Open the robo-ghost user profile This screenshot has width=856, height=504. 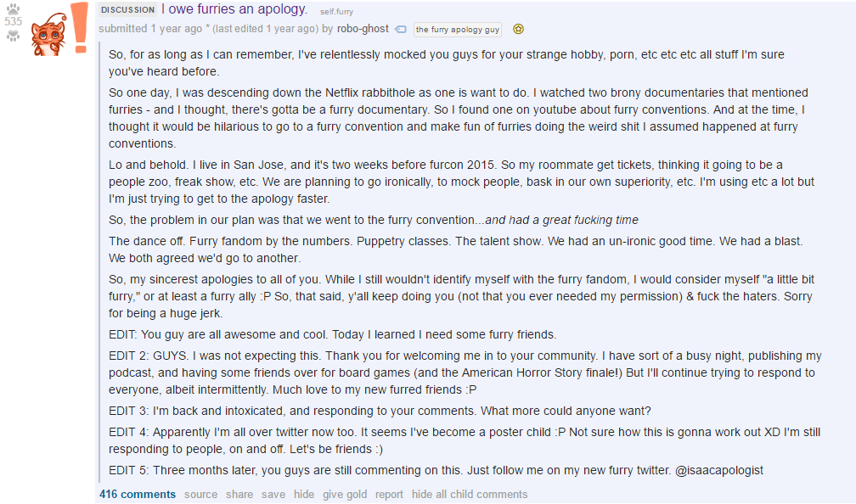click(363, 29)
